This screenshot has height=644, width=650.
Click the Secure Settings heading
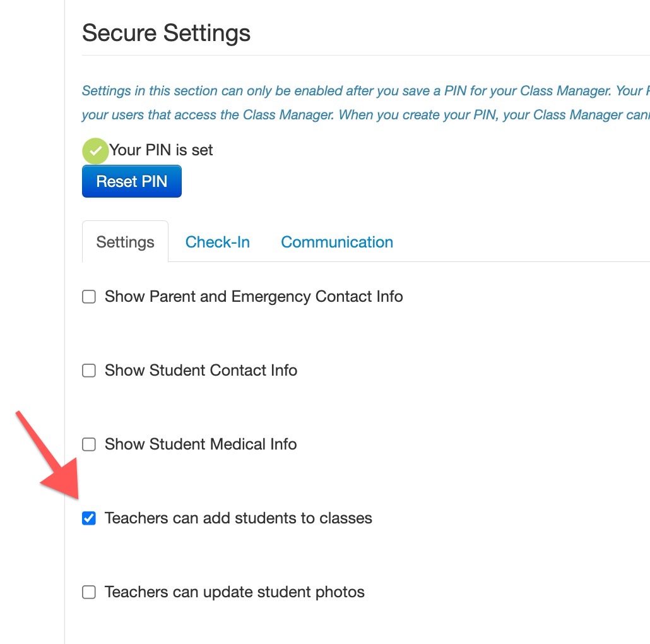coord(166,33)
